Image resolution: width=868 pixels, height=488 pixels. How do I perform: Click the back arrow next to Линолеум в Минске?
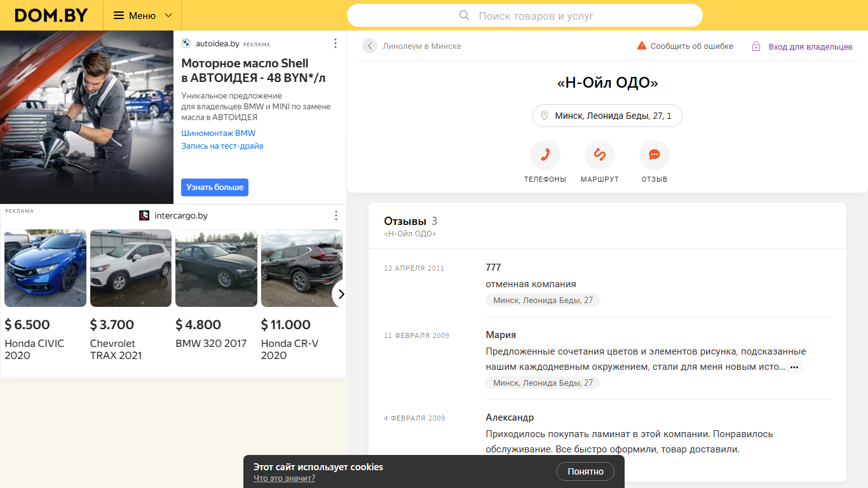pos(370,46)
